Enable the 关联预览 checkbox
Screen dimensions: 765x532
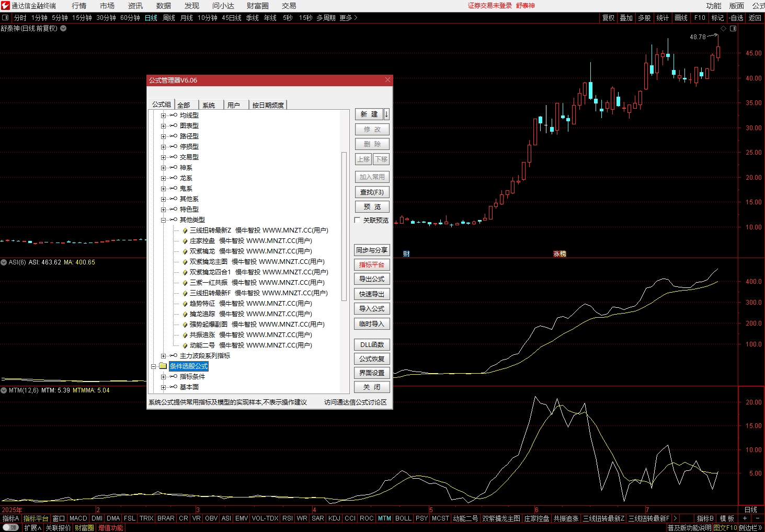tap(357, 220)
